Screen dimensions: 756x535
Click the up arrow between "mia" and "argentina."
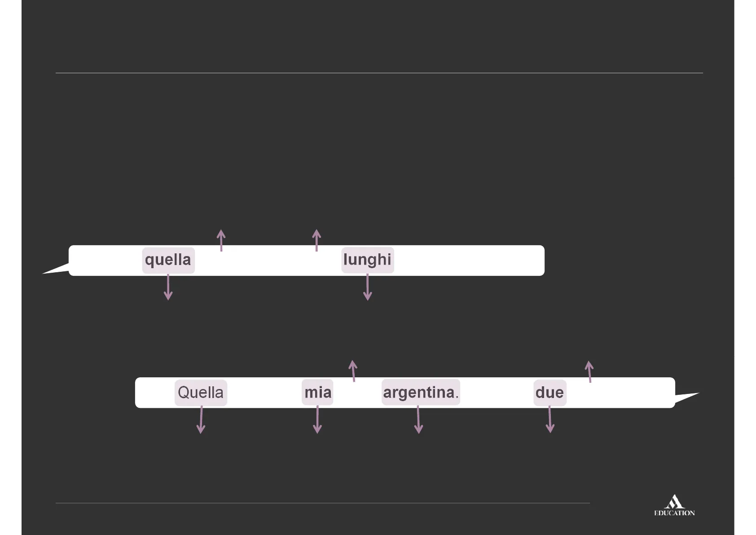click(x=353, y=371)
